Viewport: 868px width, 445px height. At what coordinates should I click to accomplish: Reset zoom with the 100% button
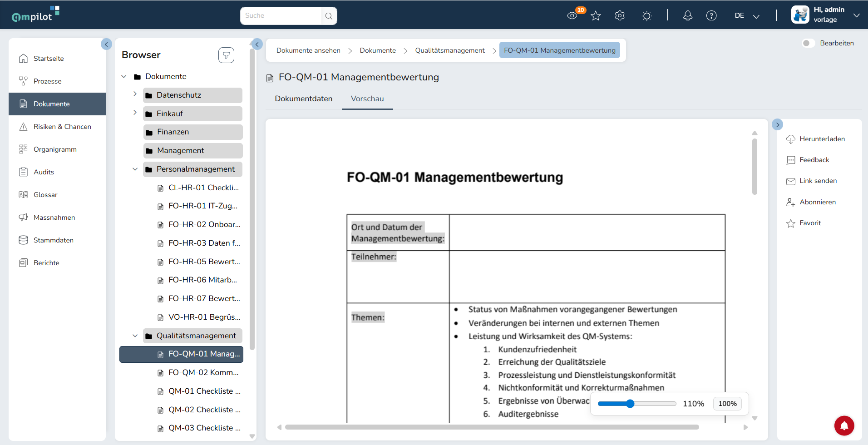[727, 404]
